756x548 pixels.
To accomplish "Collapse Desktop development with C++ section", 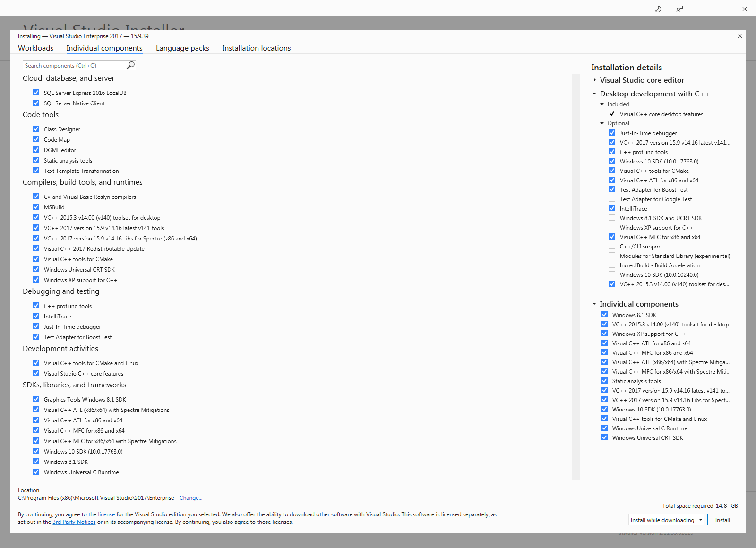I will (x=595, y=94).
